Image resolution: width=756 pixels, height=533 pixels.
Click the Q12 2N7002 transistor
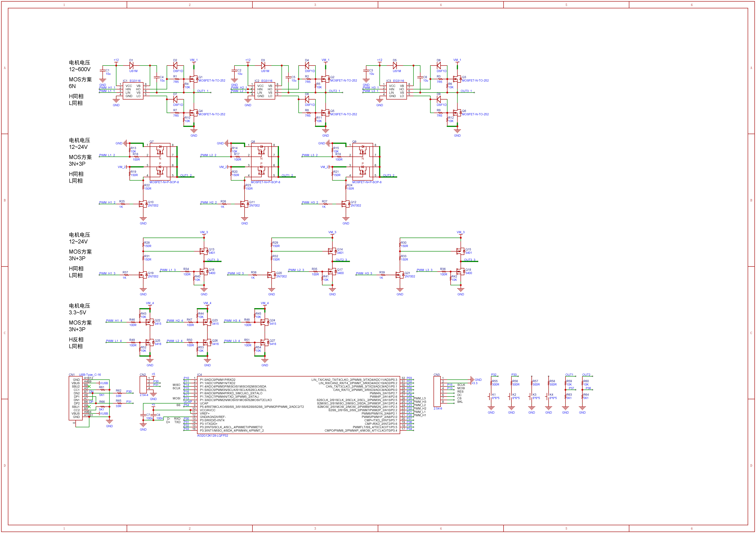(346, 204)
